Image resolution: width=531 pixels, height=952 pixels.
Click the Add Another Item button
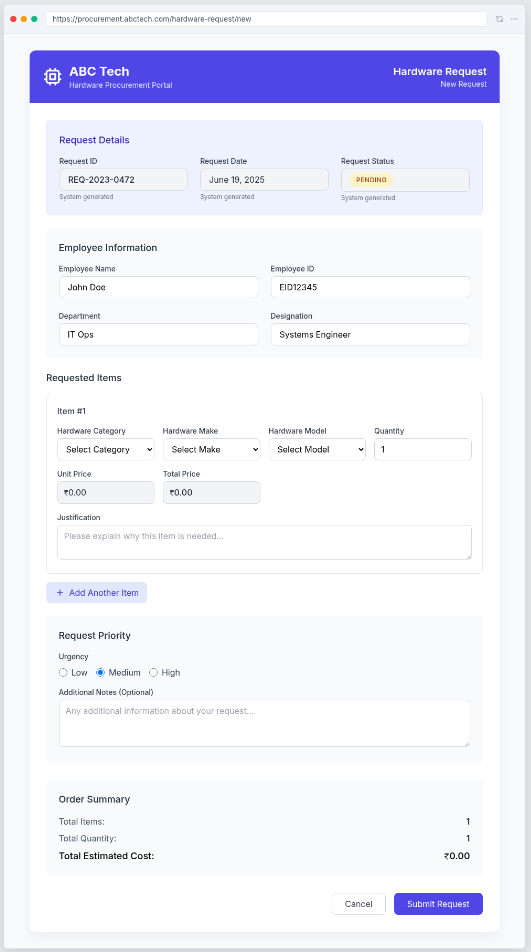(x=96, y=593)
